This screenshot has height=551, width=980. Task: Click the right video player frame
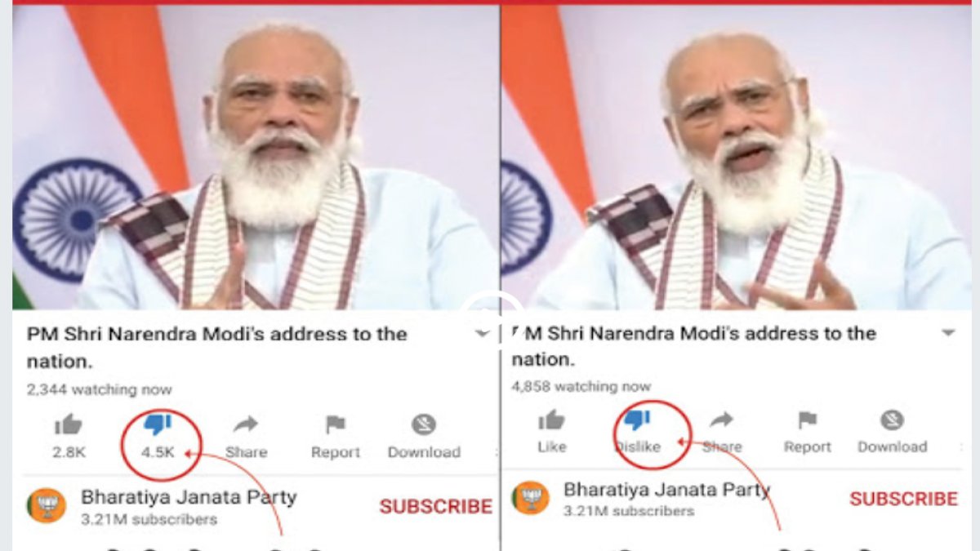pyautogui.click(x=736, y=158)
